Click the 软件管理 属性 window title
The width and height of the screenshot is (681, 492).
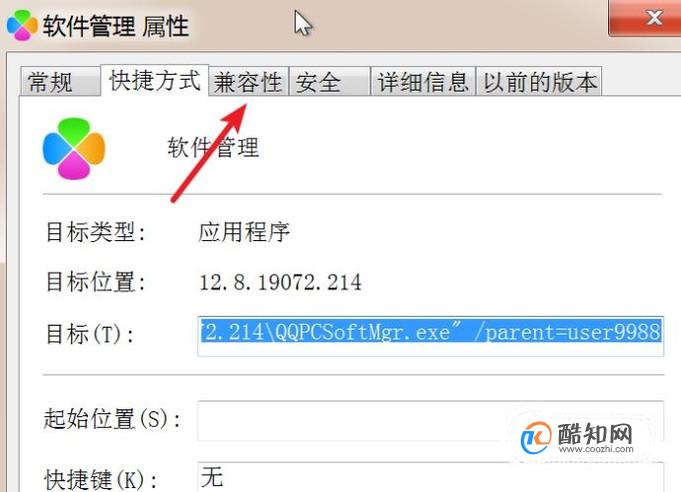tap(116, 26)
